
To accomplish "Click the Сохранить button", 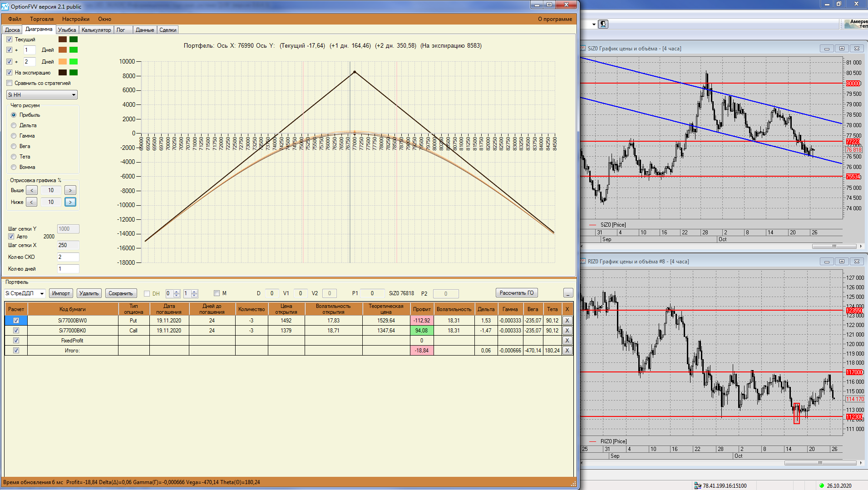I will 121,293.
